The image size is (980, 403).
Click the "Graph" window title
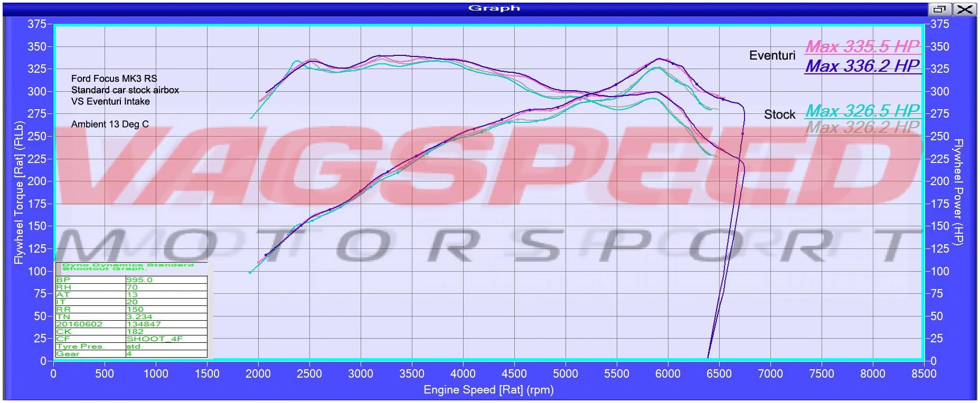click(x=494, y=8)
